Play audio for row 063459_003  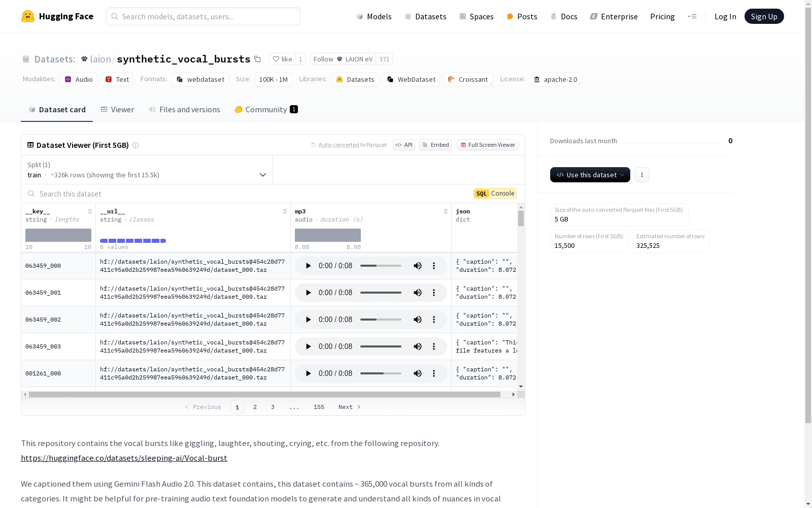click(x=308, y=346)
